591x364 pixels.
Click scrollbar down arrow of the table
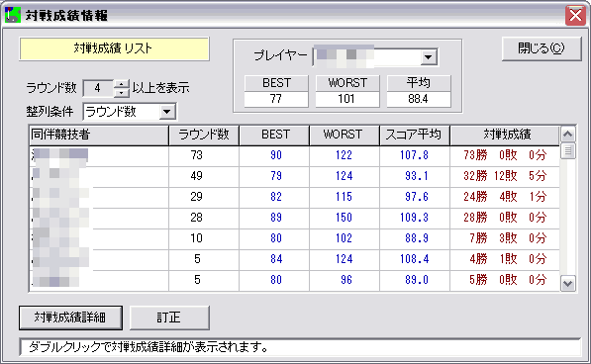568,283
